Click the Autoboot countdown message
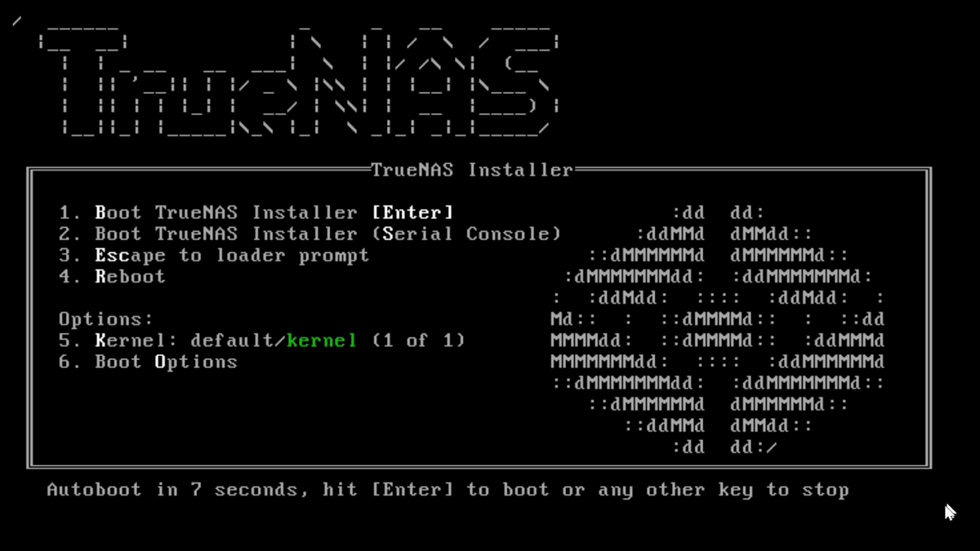 coord(448,490)
